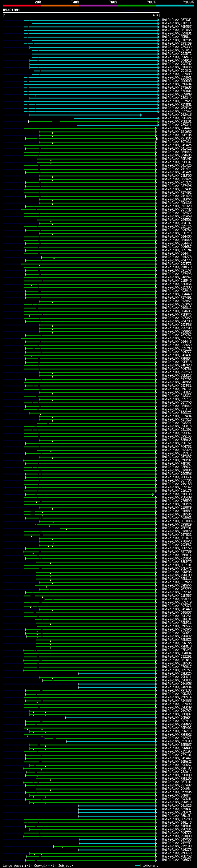Select the UniRef100_Q04918 label
Screen dimensions: 197x868
click(x=177, y=60)
